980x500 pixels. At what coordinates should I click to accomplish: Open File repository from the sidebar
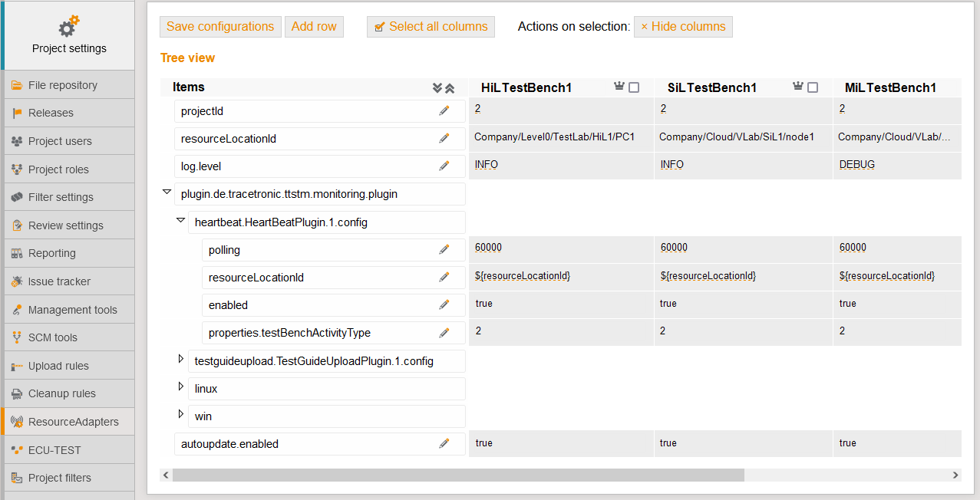(17, 84)
